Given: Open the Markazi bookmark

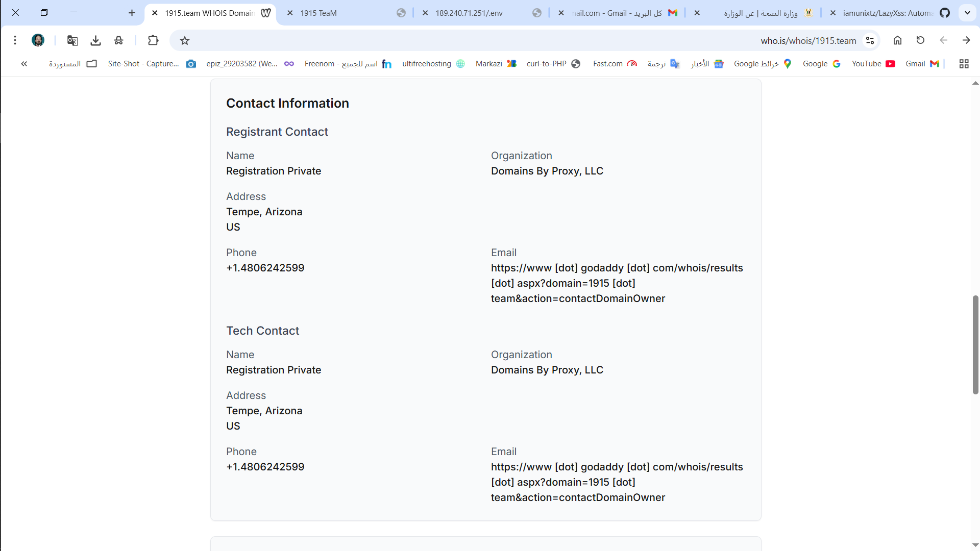Looking at the screenshot, I should click(496, 64).
